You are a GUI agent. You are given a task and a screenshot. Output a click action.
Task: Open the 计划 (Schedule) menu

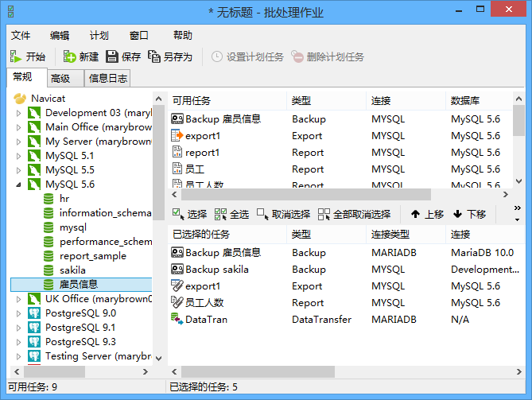[99, 35]
